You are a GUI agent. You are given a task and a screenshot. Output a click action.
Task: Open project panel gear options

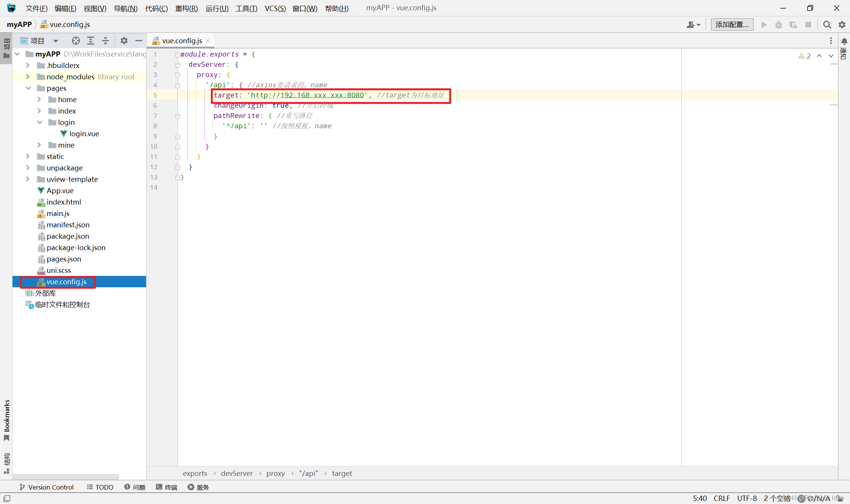tap(124, 41)
